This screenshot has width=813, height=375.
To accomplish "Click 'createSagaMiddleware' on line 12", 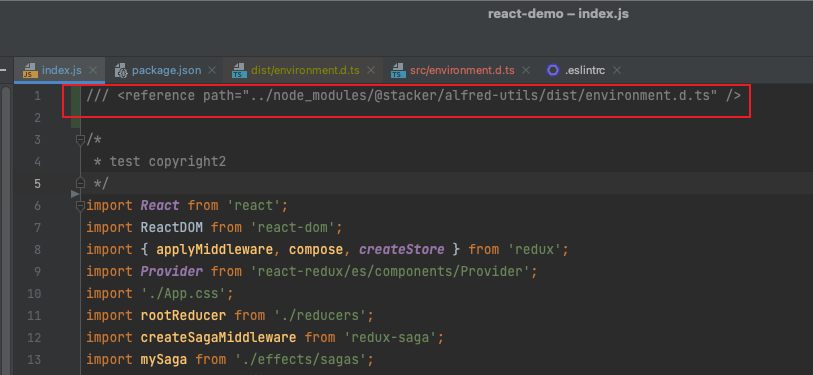I will tap(218, 338).
